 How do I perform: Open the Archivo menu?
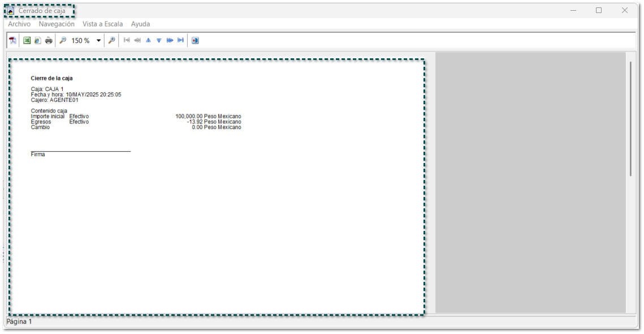pos(19,24)
